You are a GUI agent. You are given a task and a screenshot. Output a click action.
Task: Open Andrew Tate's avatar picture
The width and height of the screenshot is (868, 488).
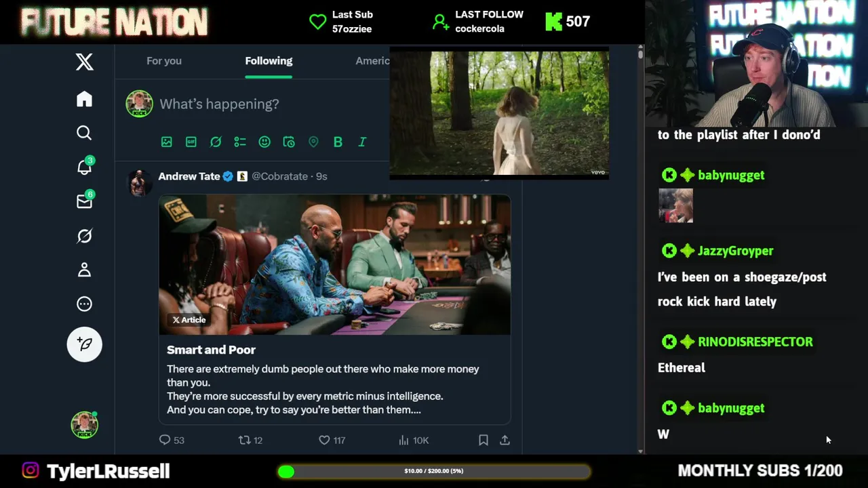140,183
